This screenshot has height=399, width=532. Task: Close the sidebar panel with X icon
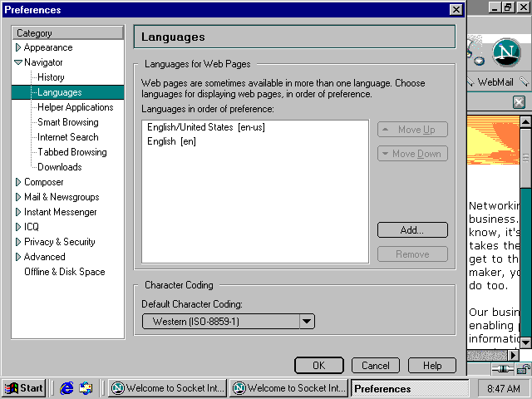(519, 101)
